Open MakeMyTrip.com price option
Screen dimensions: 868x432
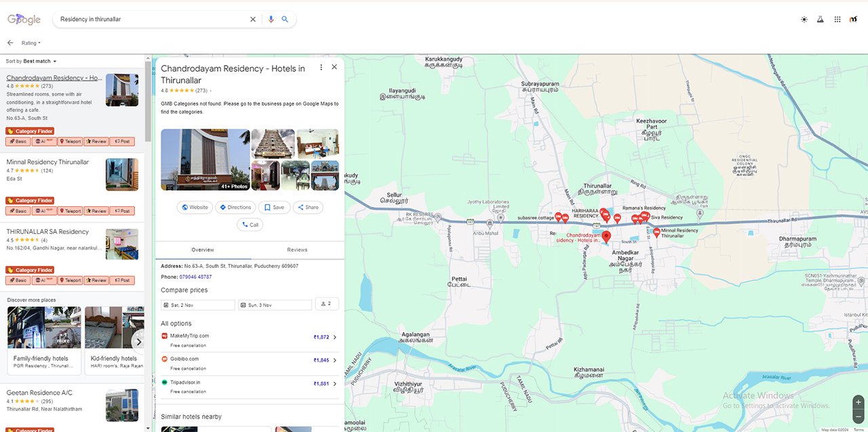click(x=250, y=340)
